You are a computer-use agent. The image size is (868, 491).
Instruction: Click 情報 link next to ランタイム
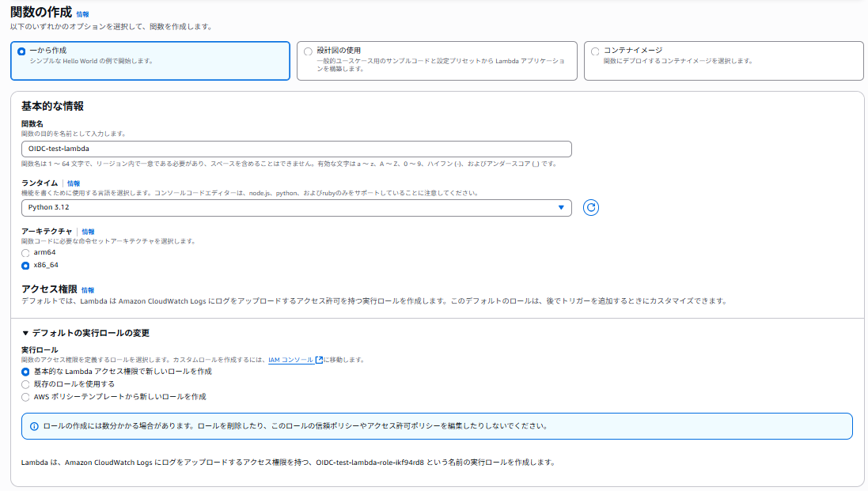tap(73, 183)
